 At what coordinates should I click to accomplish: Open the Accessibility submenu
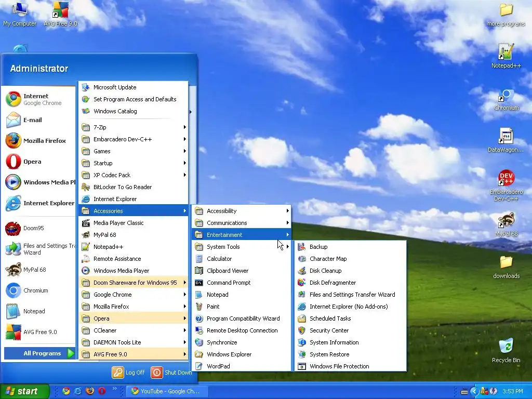242,211
